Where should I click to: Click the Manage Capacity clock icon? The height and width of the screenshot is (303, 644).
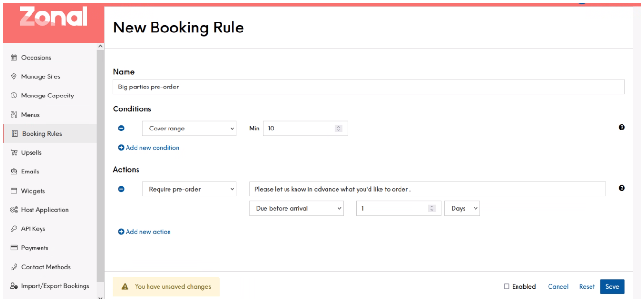[x=14, y=96]
